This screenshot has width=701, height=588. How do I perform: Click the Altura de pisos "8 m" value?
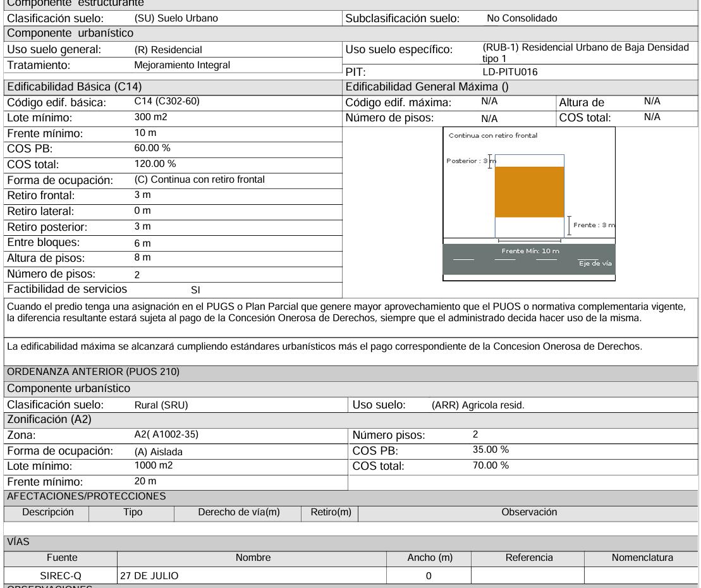coord(143,257)
